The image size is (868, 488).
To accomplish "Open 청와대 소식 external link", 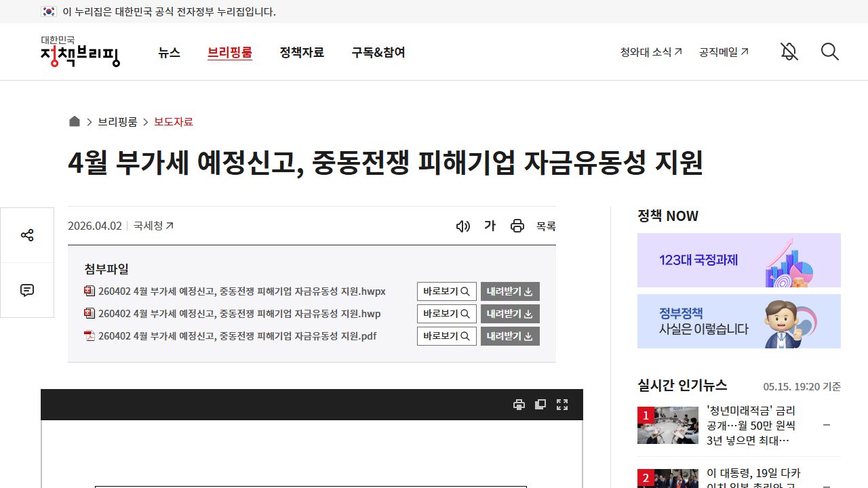I will 651,52.
